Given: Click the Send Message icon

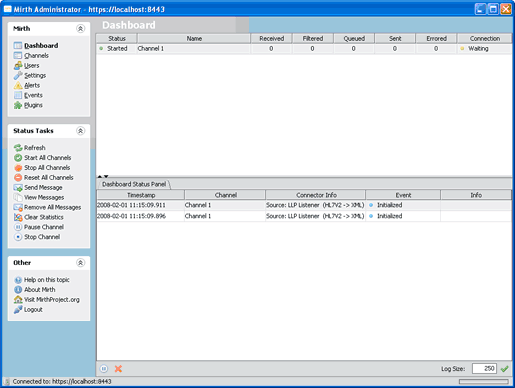Looking at the screenshot, I should click(x=18, y=188).
